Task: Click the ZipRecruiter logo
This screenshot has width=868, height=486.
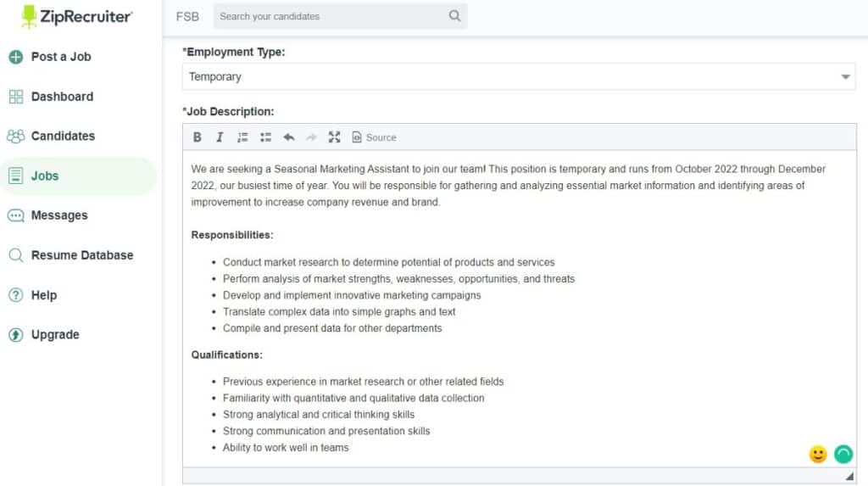Action: point(76,16)
